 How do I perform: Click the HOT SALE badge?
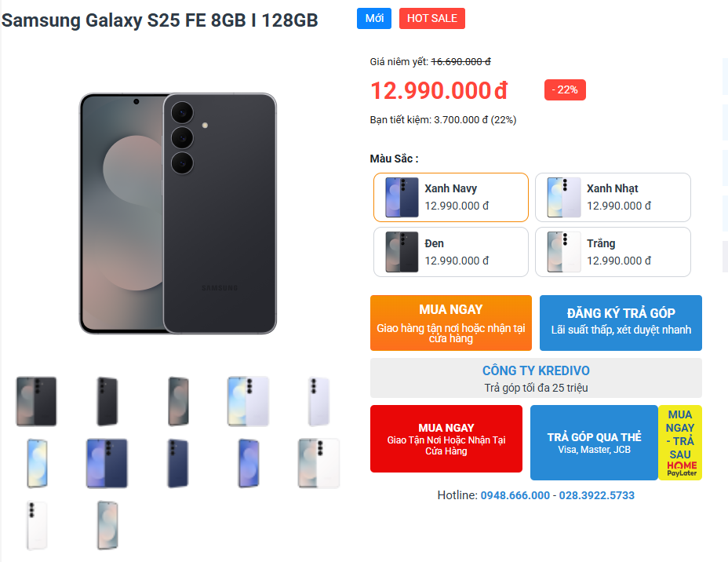pos(431,18)
